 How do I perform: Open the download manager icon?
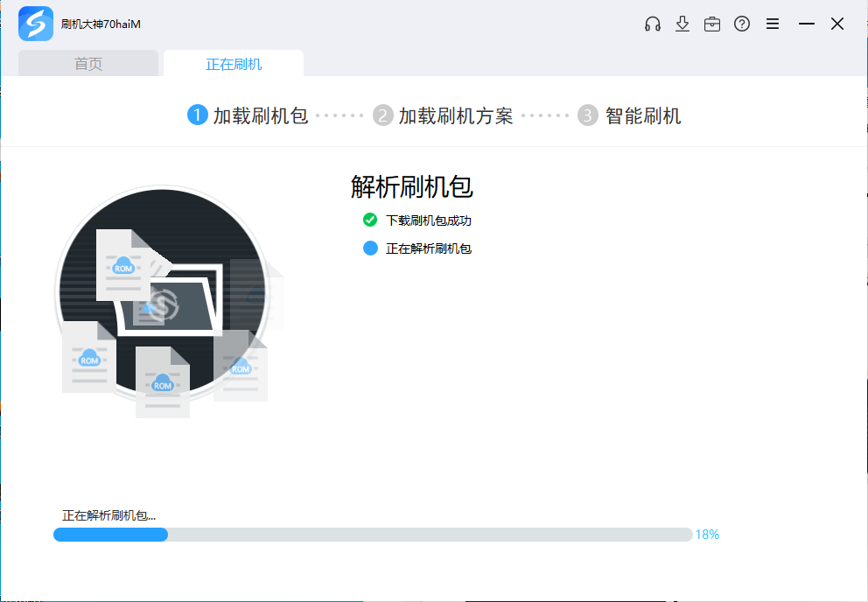tap(682, 24)
